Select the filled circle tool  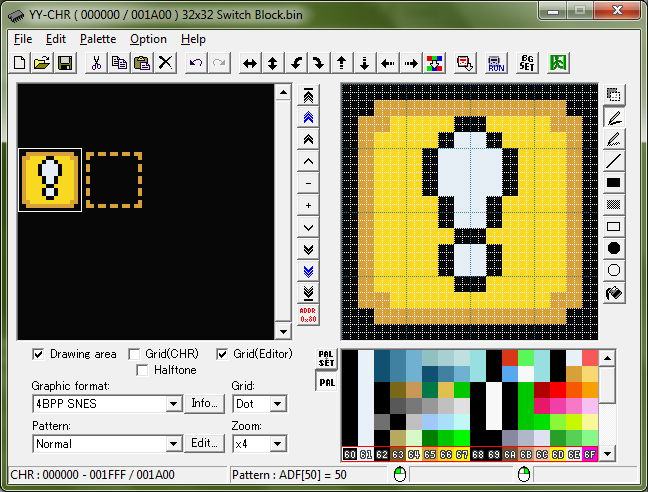[x=614, y=248]
